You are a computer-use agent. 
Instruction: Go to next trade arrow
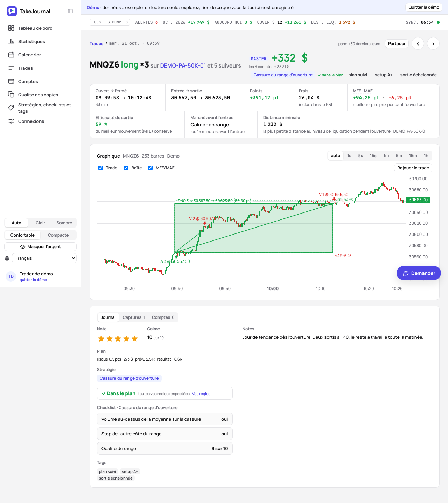[x=433, y=44]
